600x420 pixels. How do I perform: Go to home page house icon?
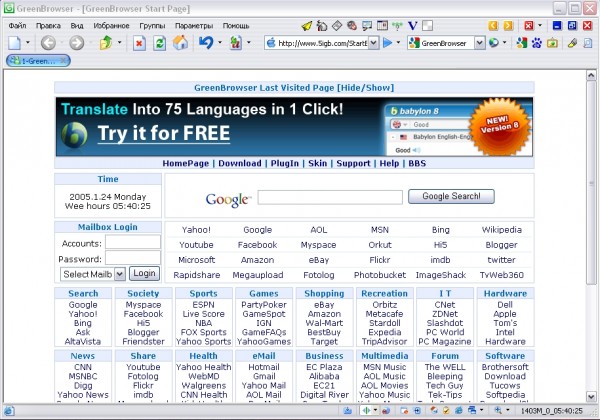pyautogui.click(x=180, y=43)
